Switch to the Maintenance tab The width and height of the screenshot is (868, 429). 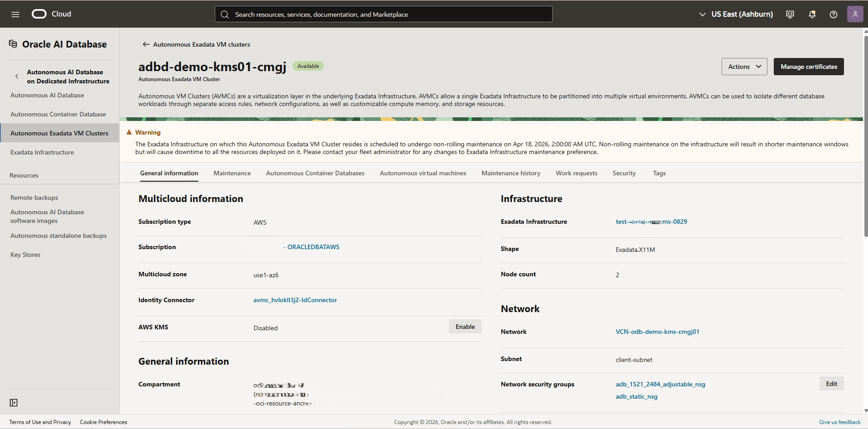[x=232, y=173]
